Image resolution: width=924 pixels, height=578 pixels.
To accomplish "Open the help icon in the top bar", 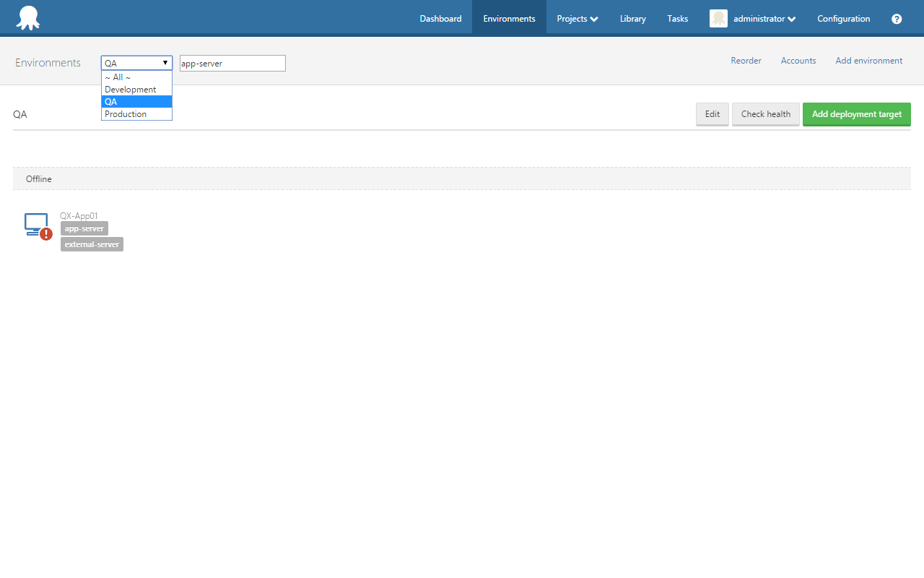I will [897, 19].
